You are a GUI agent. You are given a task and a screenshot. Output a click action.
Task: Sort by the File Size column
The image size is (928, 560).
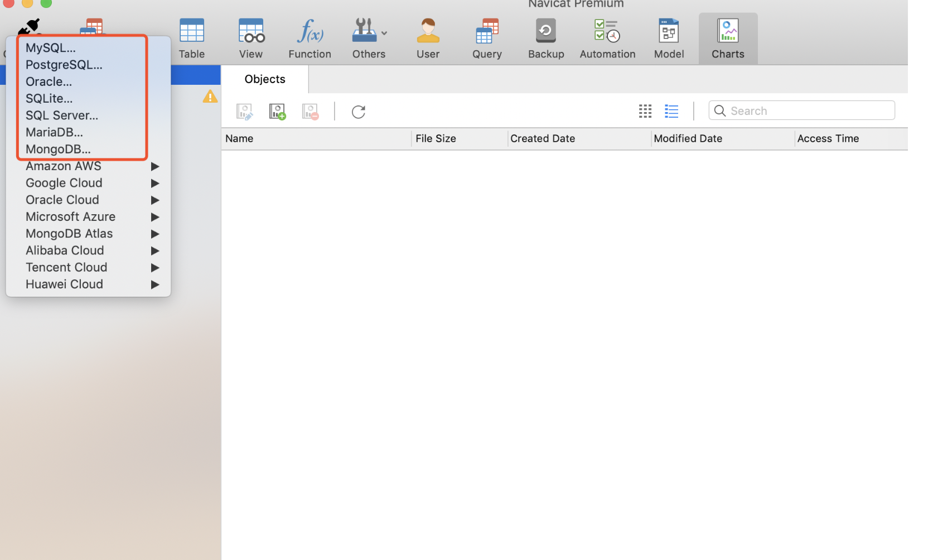(460, 139)
